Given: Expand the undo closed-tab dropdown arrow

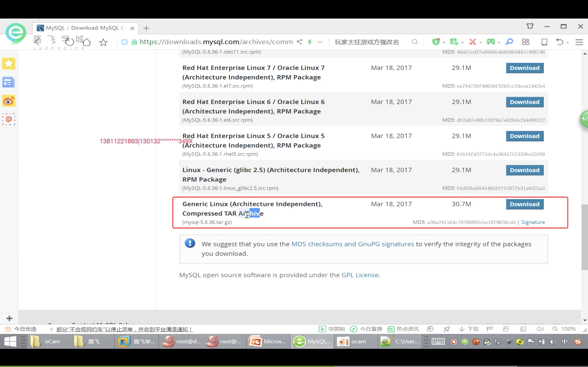Looking at the screenshot, I should (568, 42).
